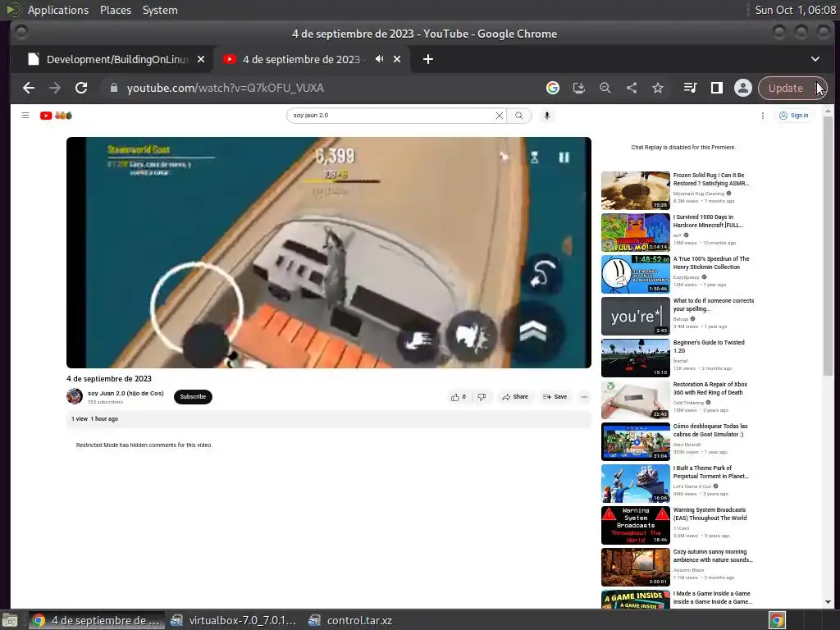Mute the tab via the speaker icon
Screen dimensions: 840x630
(x=379, y=59)
